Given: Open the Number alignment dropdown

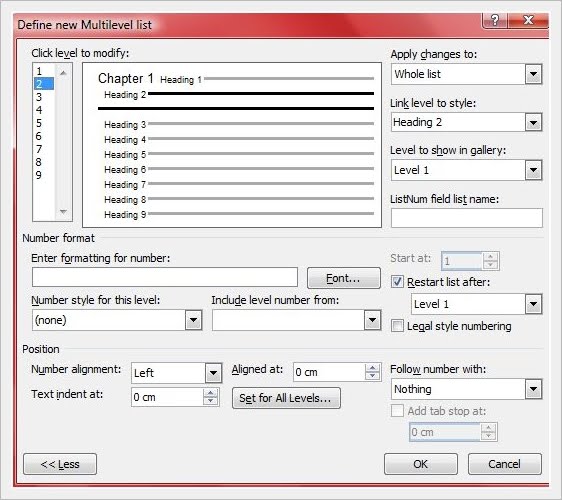Looking at the screenshot, I should (213, 373).
